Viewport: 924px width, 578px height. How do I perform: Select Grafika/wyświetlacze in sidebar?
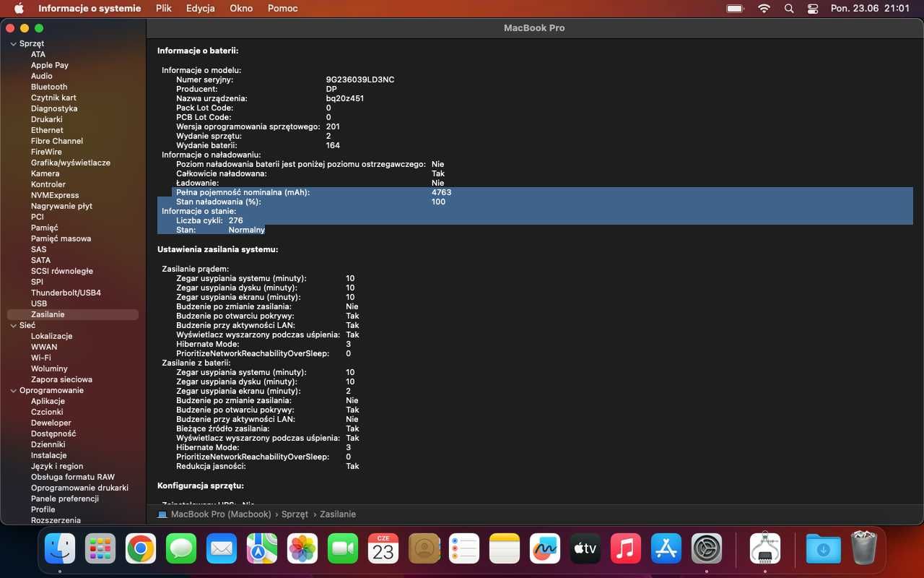point(71,163)
